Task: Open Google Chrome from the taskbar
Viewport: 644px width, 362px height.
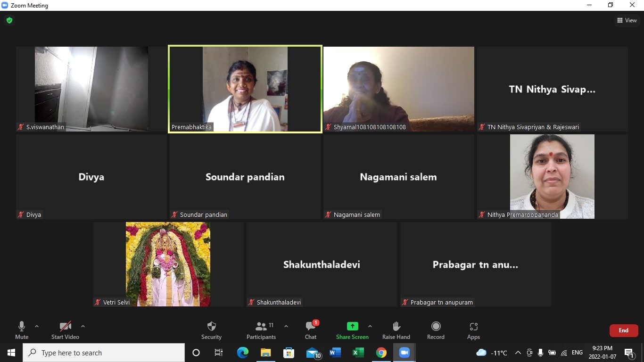Action: [x=381, y=353]
